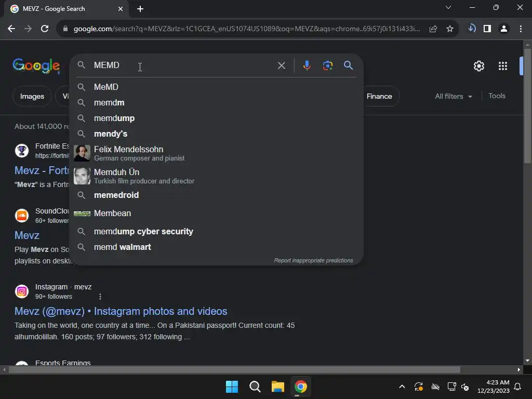
Task: Select the MeMD suggestion
Action: [x=217, y=87]
